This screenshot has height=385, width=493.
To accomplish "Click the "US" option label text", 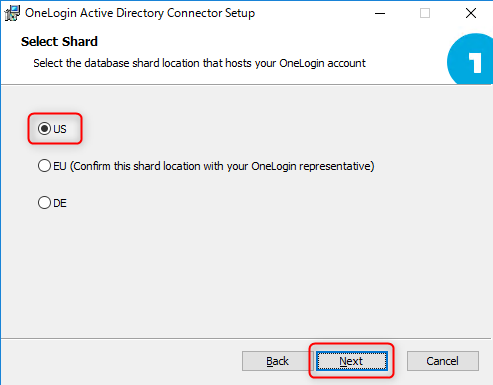I will (x=60, y=129).
